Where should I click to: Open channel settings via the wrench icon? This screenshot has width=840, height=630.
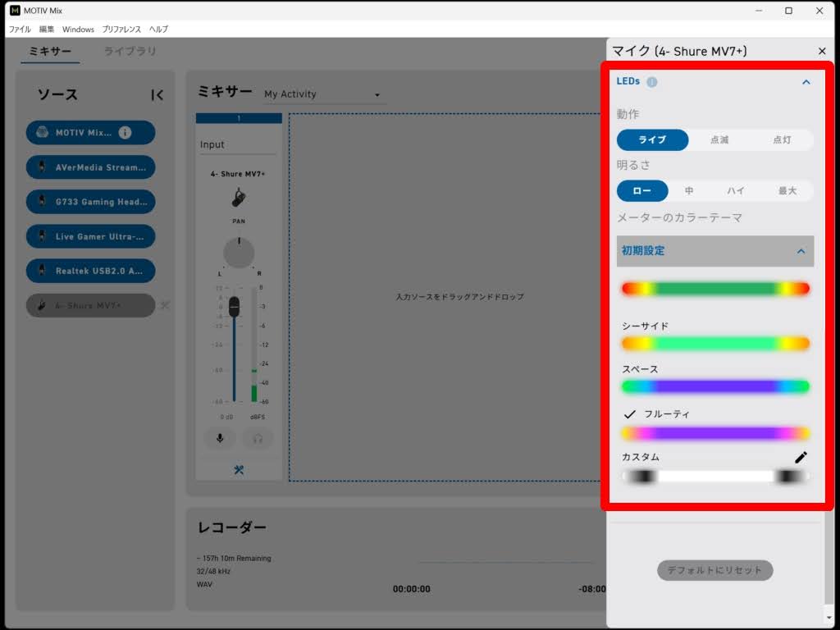[x=239, y=470]
